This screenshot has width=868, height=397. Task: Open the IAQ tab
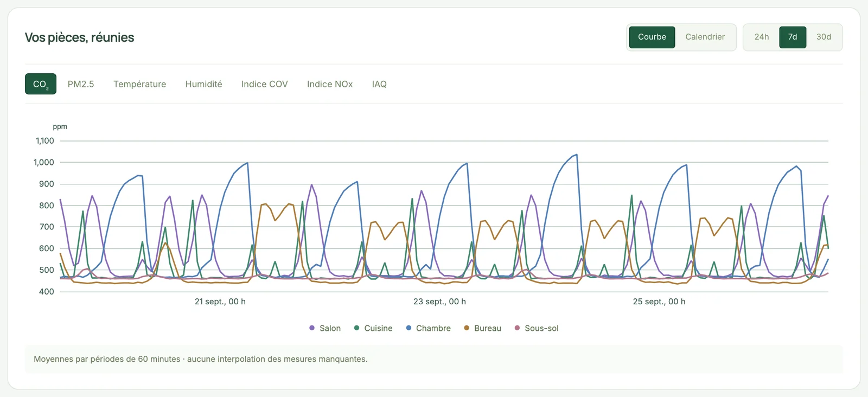click(379, 84)
